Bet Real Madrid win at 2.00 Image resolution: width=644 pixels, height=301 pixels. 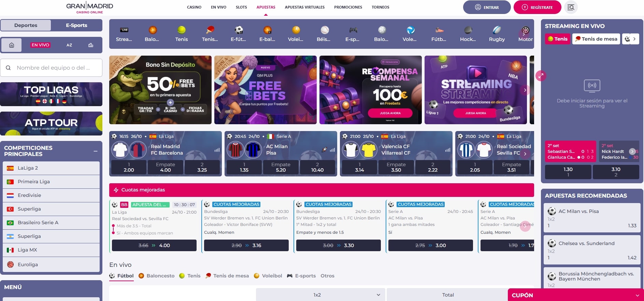(129, 167)
